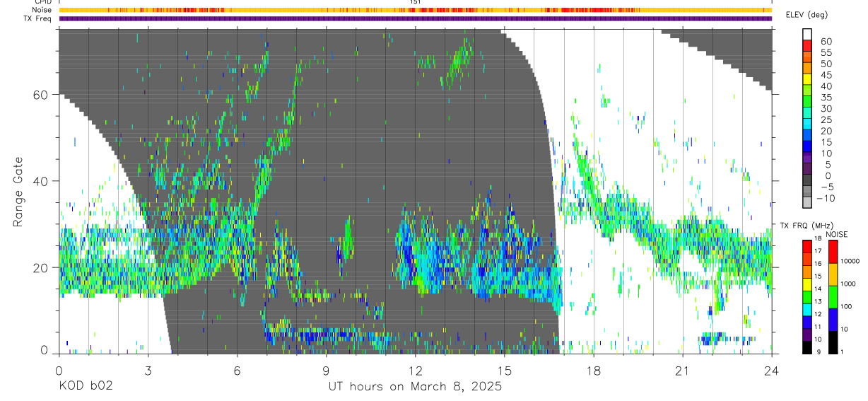Click the "3" tick on the UT hours axis

click(x=148, y=371)
